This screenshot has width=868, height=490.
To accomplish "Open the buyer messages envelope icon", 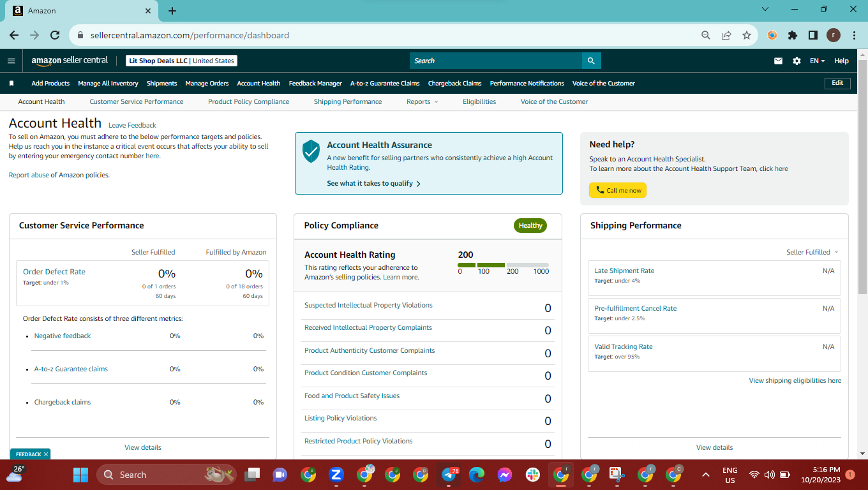I will 778,61.
